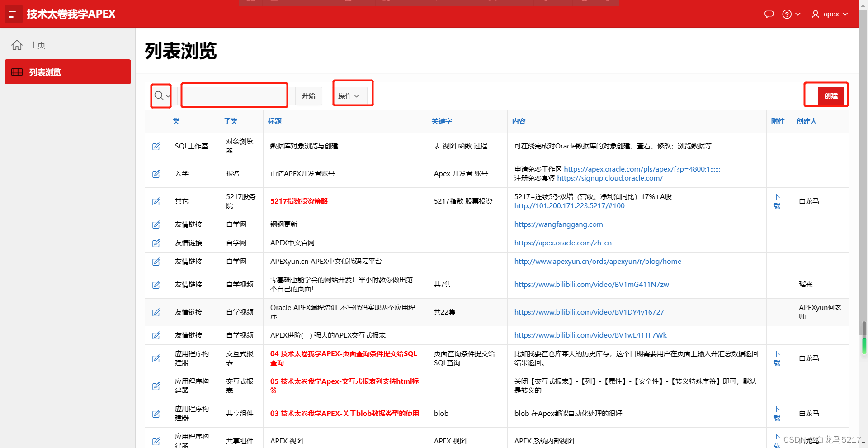Edit the 04 页面查询条件 row
The height and width of the screenshot is (448, 868).
tap(156, 358)
